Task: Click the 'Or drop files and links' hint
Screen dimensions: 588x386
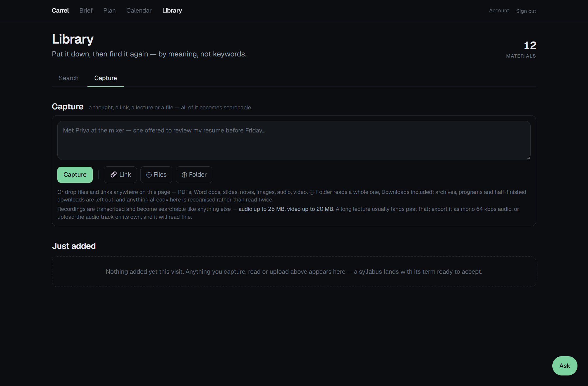Action: tap(292, 196)
